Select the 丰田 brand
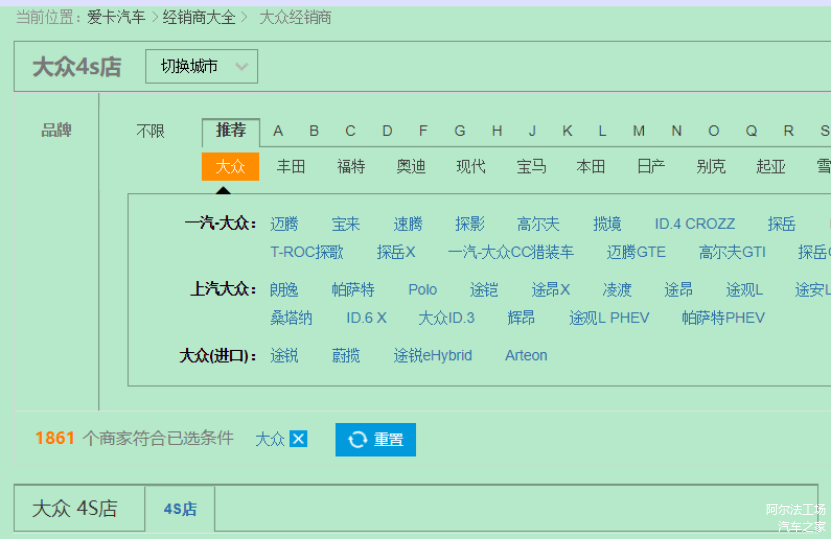Screen dimensions: 831x540 point(291,167)
